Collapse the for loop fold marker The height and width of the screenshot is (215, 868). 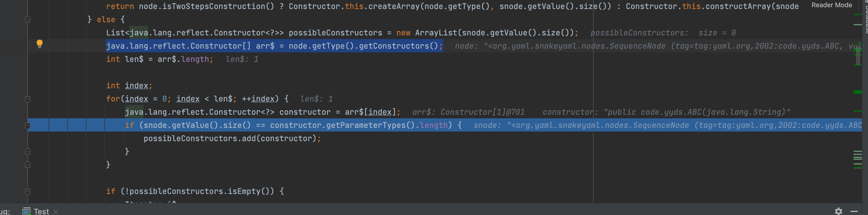click(x=28, y=99)
